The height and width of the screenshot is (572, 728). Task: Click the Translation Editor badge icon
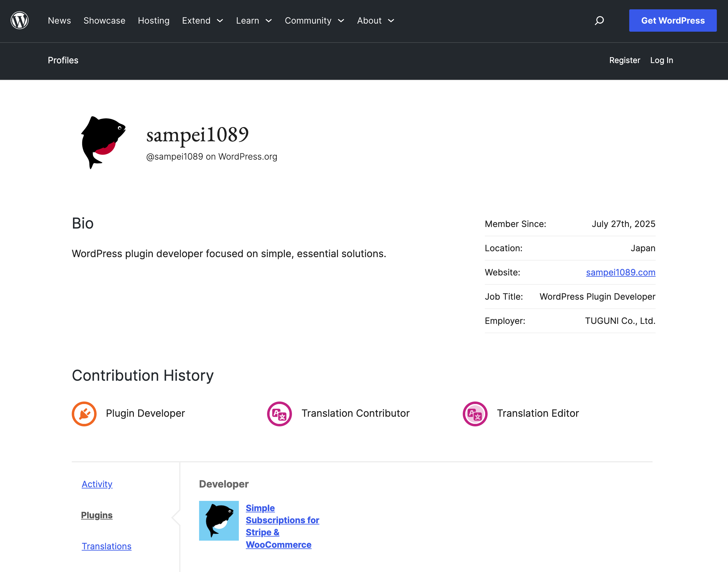coord(475,414)
